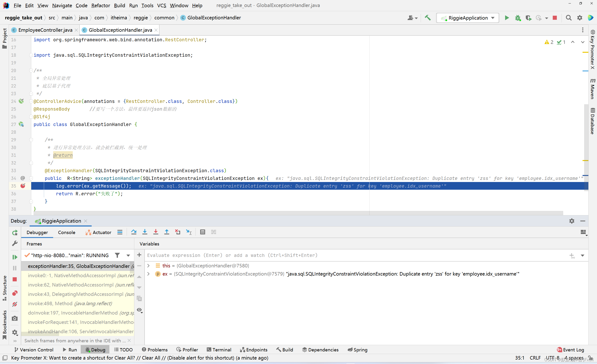Open the Refactor menu
The image size is (597, 364).
tap(101, 5)
